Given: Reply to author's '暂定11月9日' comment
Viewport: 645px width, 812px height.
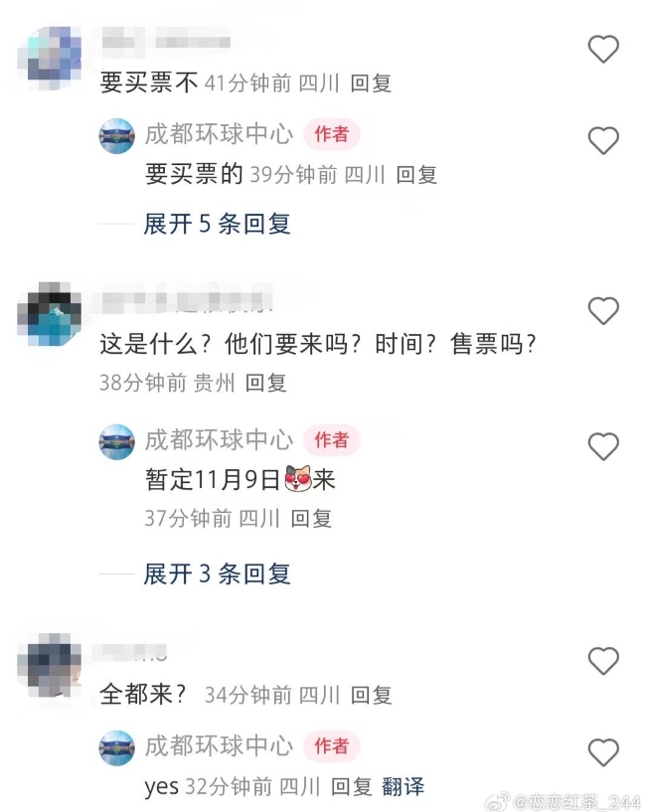Looking at the screenshot, I should pos(311,519).
